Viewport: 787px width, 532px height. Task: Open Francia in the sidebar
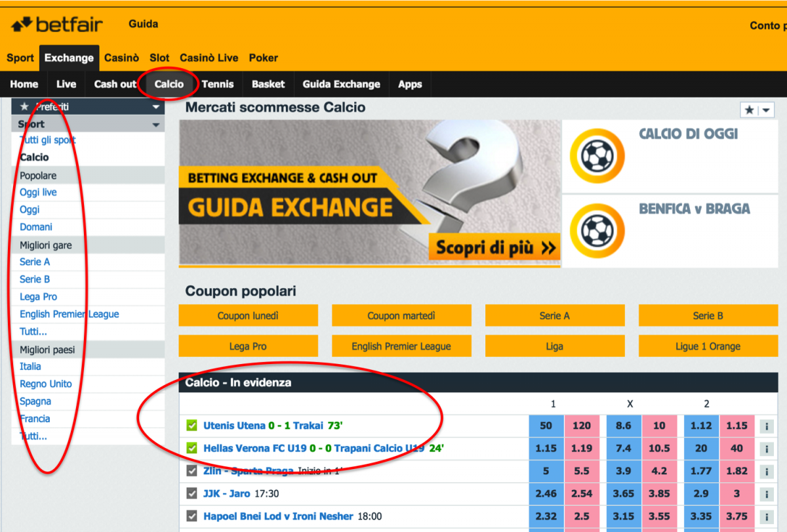(x=35, y=419)
